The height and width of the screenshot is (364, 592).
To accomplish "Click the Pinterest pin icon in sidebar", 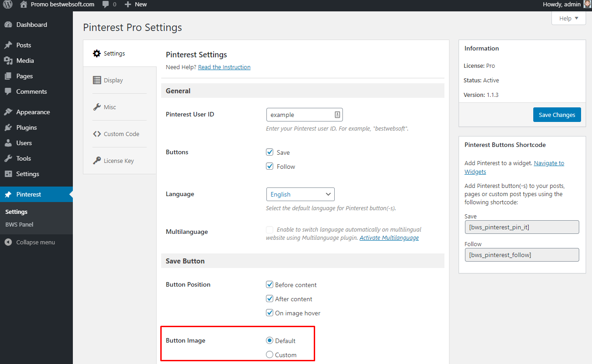I will [8, 194].
